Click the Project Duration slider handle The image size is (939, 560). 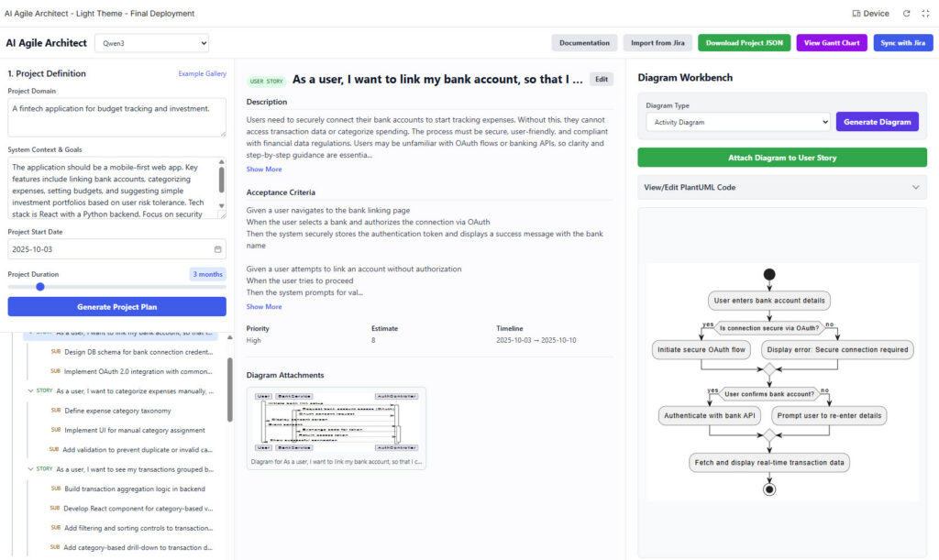tap(39, 286)
